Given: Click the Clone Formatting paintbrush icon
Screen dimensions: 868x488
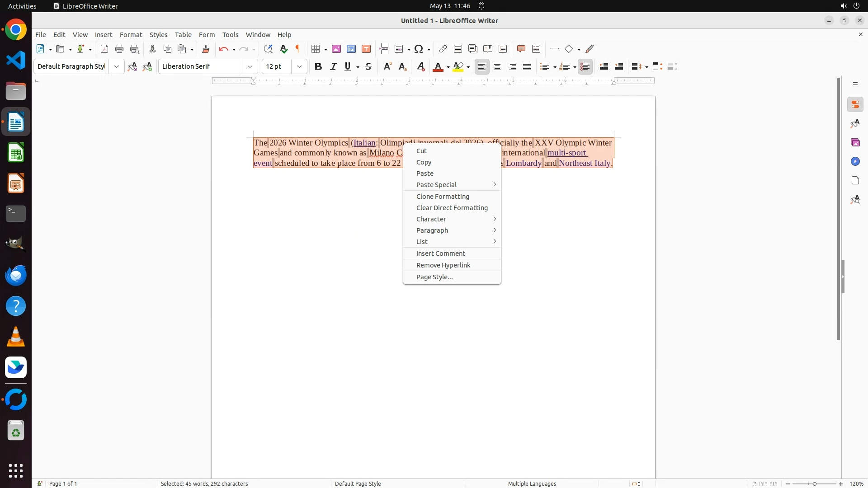Looking at the screenshot, I should click(206, 49).
